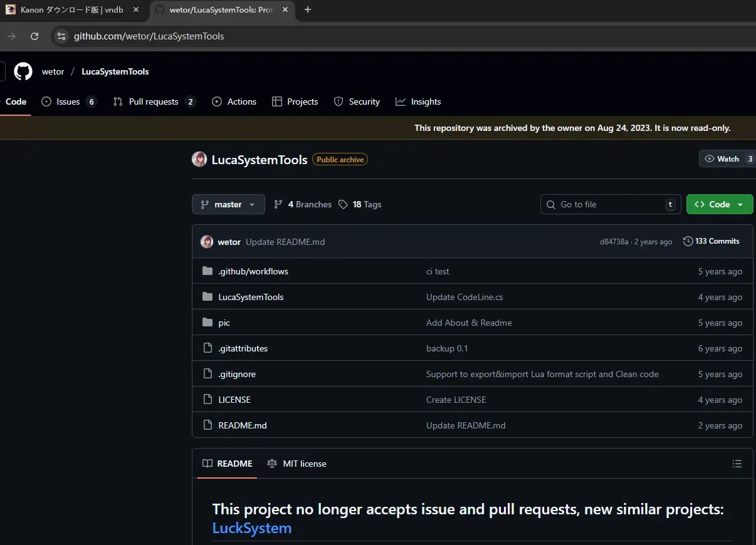This screenshot has height=545, width=756.
Task: Open the README.md file
Action: tap(243, 425)
